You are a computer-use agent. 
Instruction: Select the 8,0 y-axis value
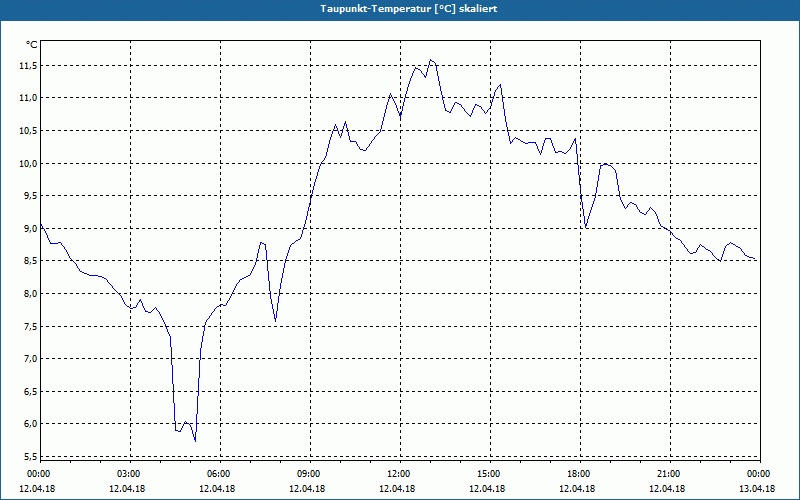click(30, 293)
